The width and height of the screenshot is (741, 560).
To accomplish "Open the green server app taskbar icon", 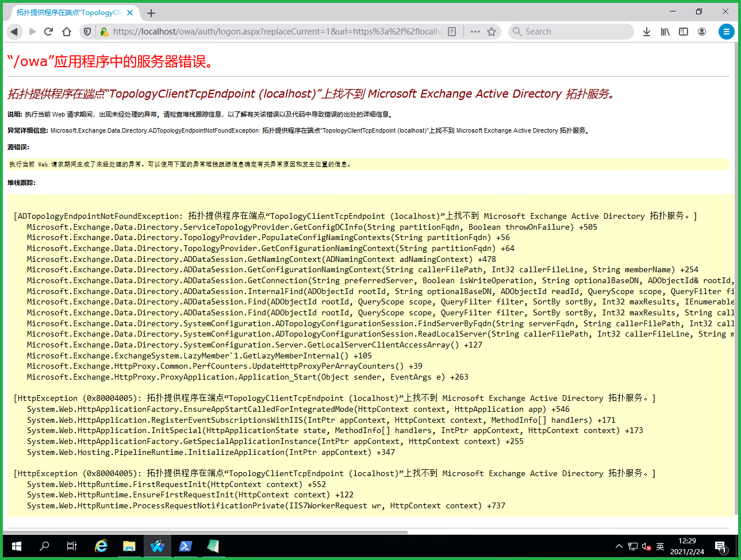I will coord(213,546).
